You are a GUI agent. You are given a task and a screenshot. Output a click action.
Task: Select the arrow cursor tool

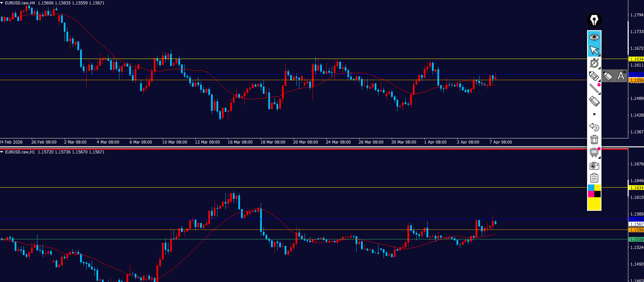(x=594, y=50)
